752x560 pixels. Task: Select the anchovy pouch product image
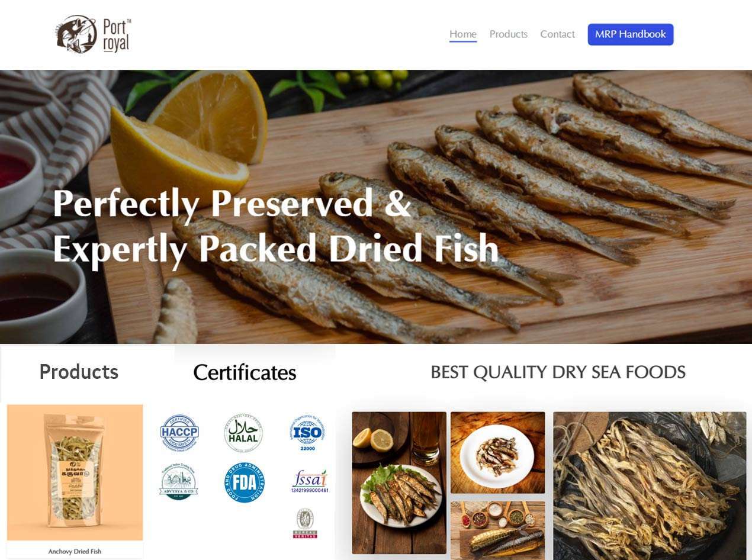75,472
